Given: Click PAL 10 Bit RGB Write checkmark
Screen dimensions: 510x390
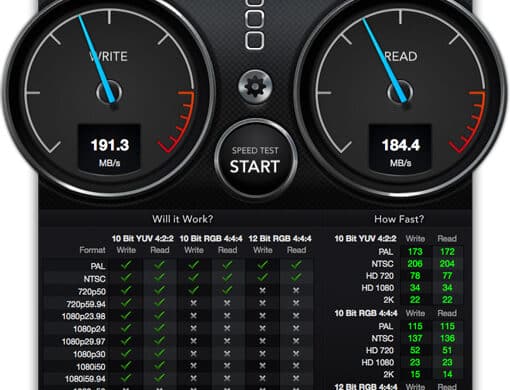Looking at the screenshot, I should point(194,265).
